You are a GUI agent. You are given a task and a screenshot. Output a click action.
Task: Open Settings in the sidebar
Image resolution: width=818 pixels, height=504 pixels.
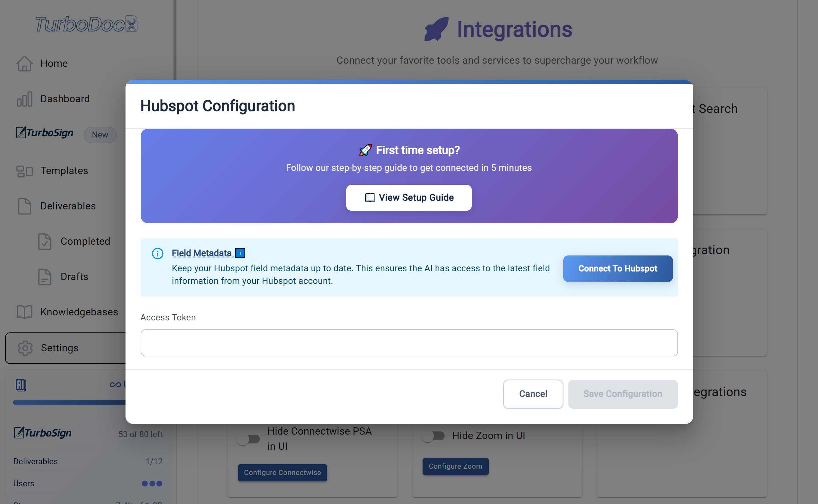click(x=66, y=348)
